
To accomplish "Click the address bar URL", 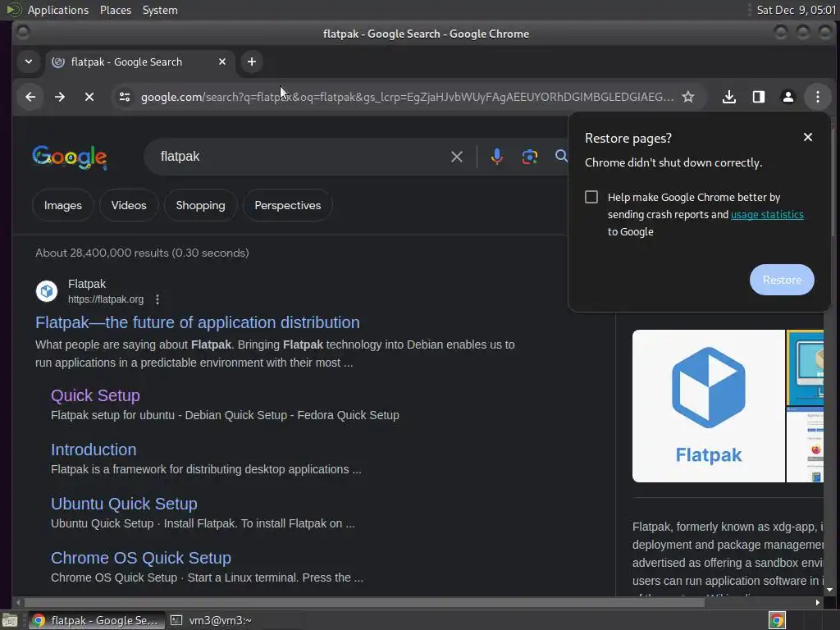I will tap(407, 97).
